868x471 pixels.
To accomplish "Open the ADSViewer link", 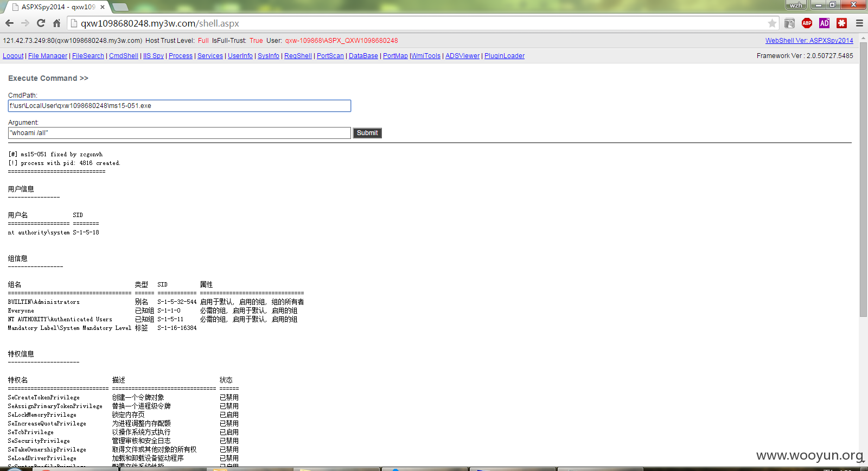I will click(462, 56).
